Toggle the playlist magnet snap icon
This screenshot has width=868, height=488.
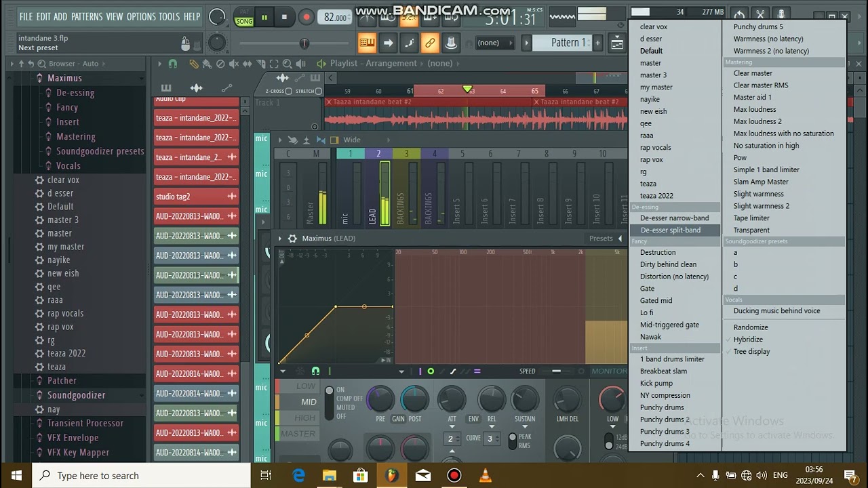(173, 64)
